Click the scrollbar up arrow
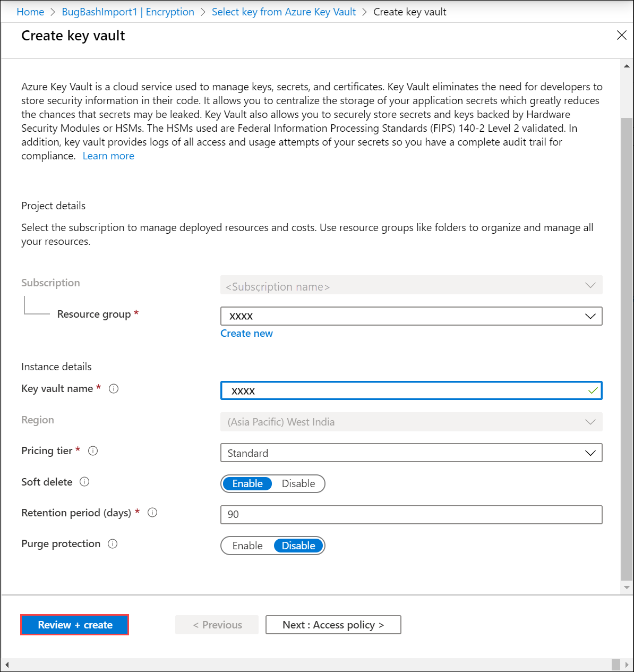Screen dimensions: 634x672 pos(627,66)
